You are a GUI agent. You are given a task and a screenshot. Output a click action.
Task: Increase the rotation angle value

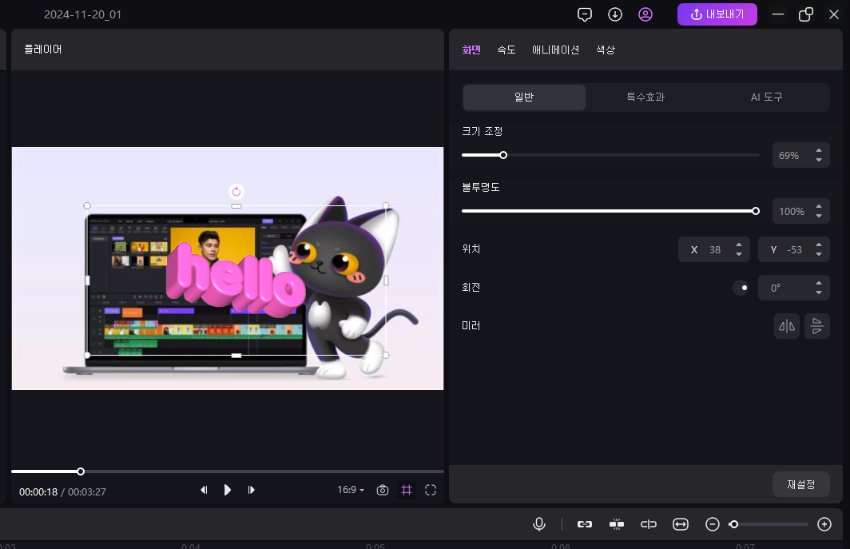(x=819, y=283)
